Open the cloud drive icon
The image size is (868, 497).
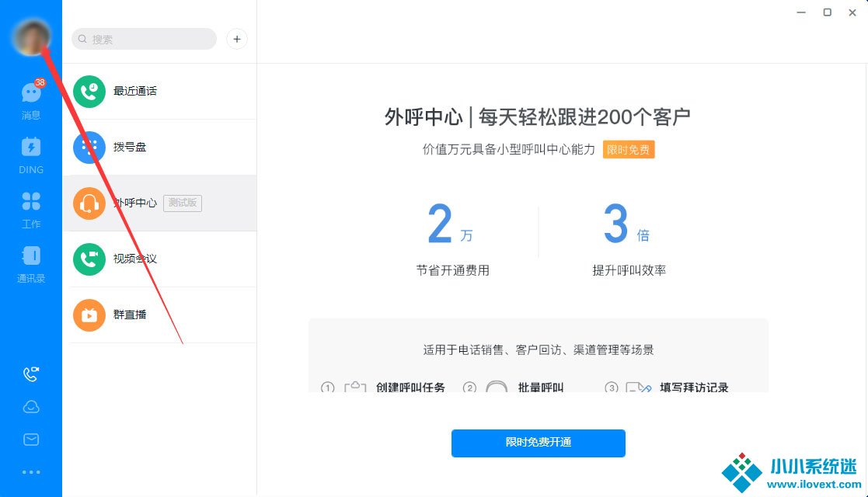[x=31, y=407]
